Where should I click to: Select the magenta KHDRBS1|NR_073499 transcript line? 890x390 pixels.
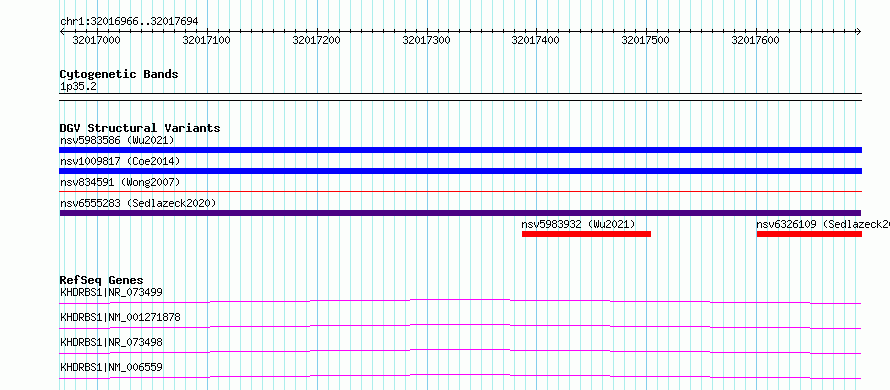pos(460,301)
